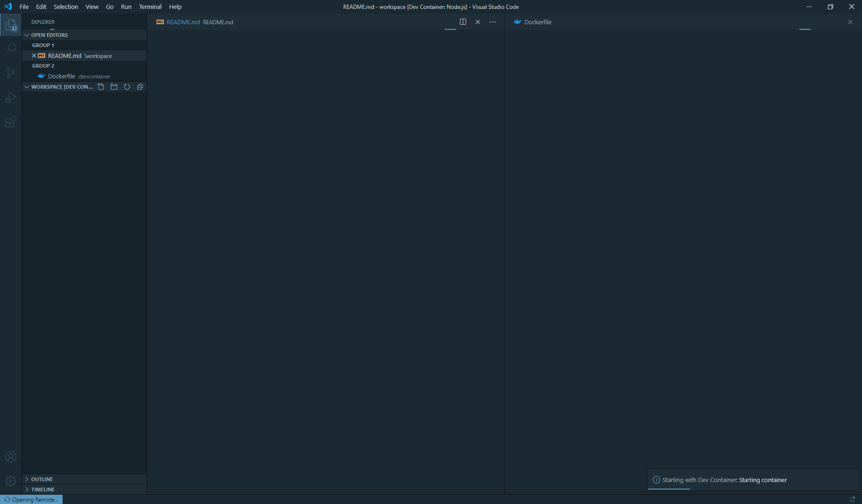Click the notification bell in status bar
This screenshot has height=504, width=862.
pos(852,499)
